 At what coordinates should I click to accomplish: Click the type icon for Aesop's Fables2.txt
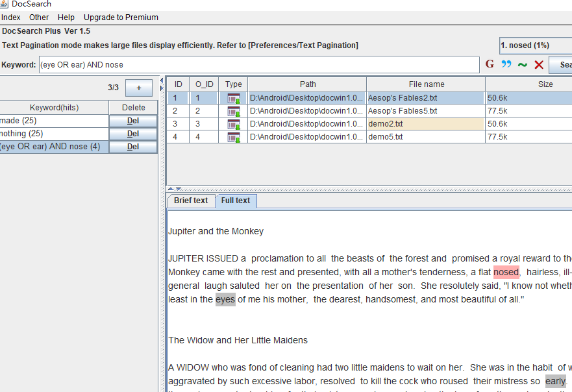(x=233, y=98)
